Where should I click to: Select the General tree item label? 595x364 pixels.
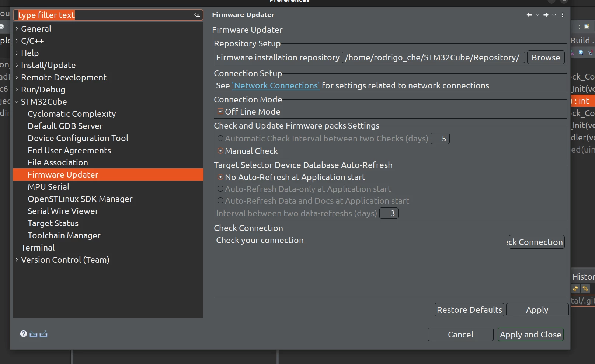(x=36, y=29)
